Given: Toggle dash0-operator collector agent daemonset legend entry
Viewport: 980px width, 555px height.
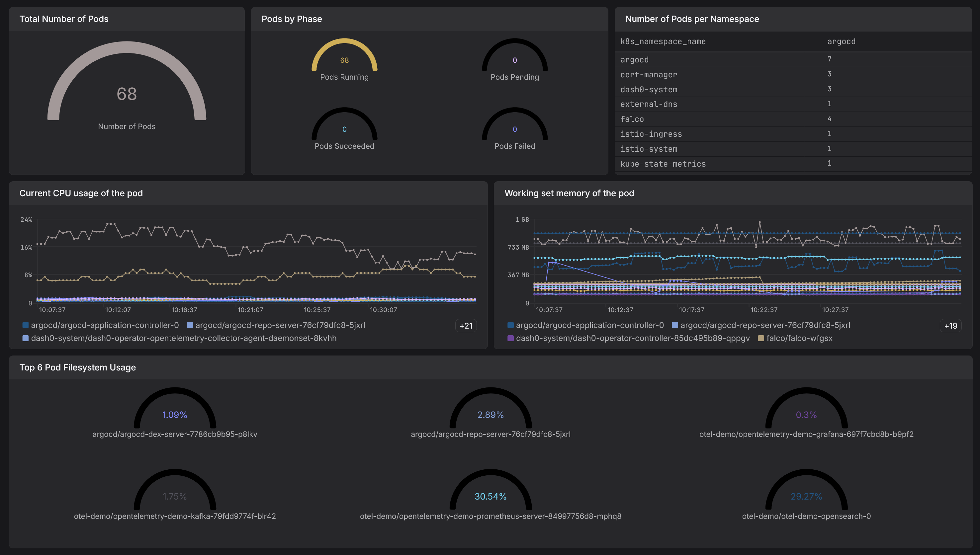Looking at the screenshot, I should 183,338.
